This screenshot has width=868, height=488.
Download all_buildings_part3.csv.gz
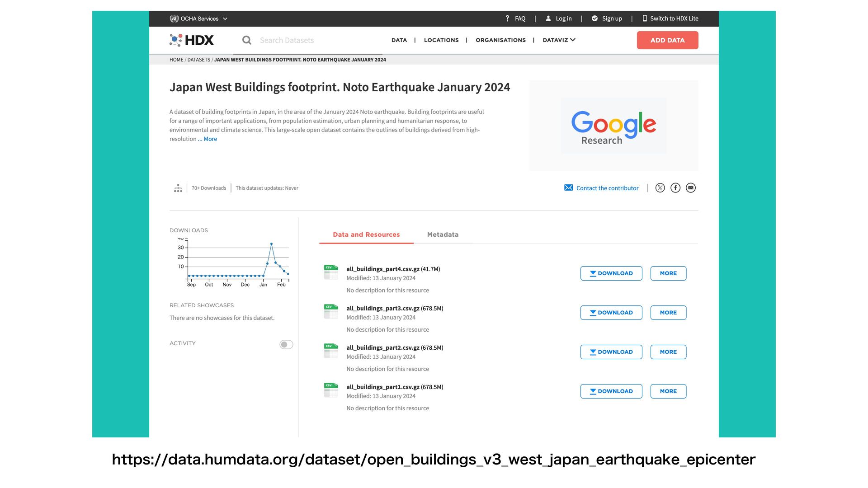click(x=611, y=313)
